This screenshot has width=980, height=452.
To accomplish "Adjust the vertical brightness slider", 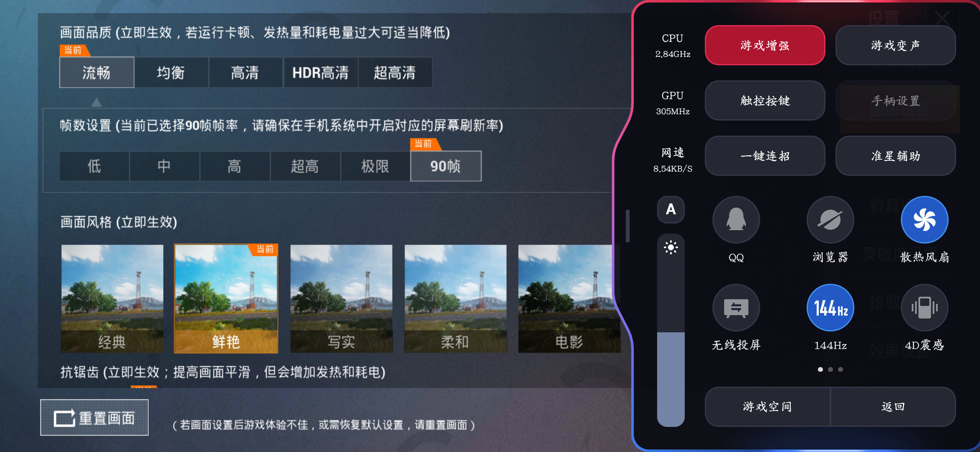I will [x=671, y=330].
